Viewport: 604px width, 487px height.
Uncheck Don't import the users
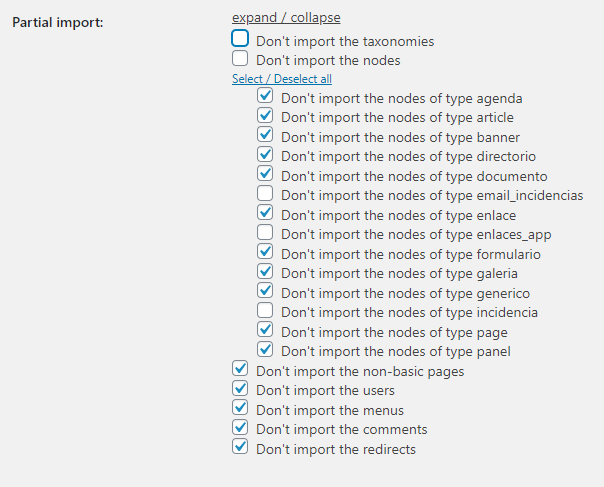point(240,389)
